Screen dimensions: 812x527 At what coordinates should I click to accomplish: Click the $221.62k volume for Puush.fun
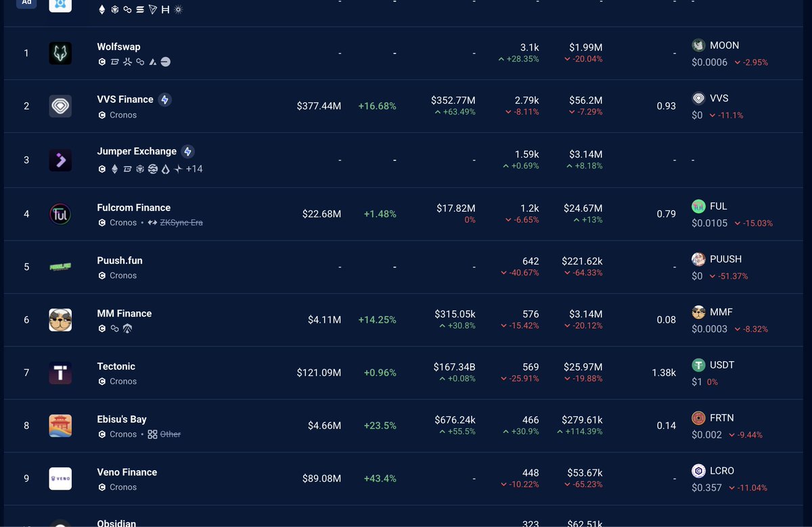tap(582, 260)
